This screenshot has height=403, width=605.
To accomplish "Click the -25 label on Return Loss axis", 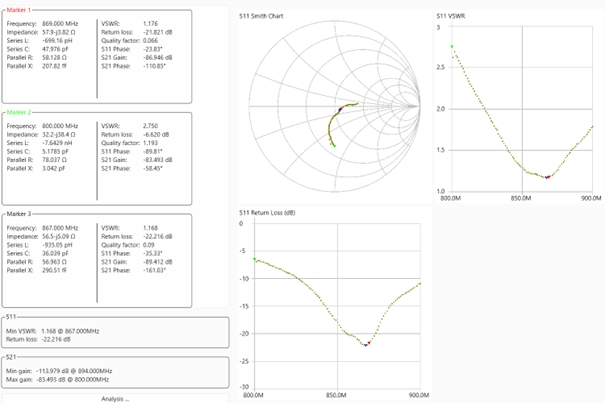I will 242,362.
